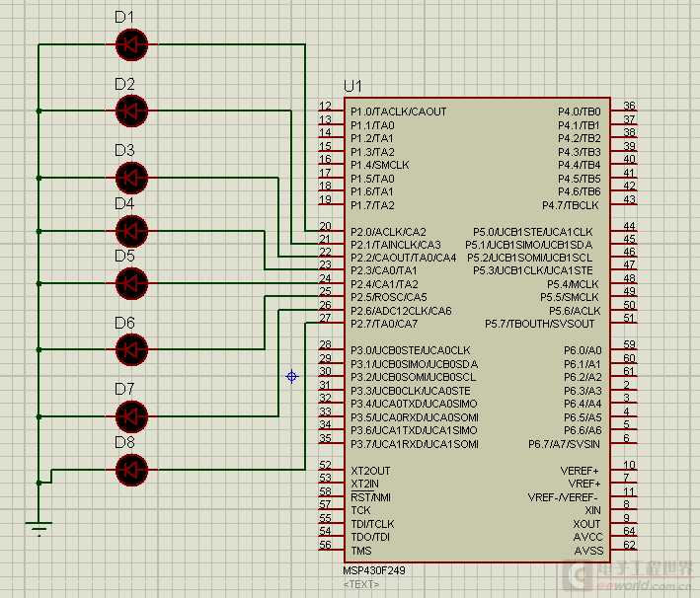Click pin P2.2/CAOUT/TA0/CA4 label
Screen dimensions: 700x598
click(x=403, y=258)
